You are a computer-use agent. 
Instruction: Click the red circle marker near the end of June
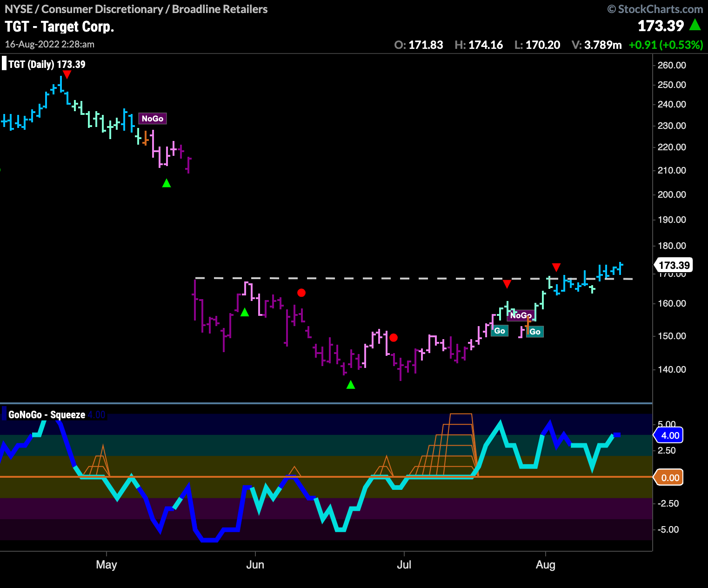394,338
